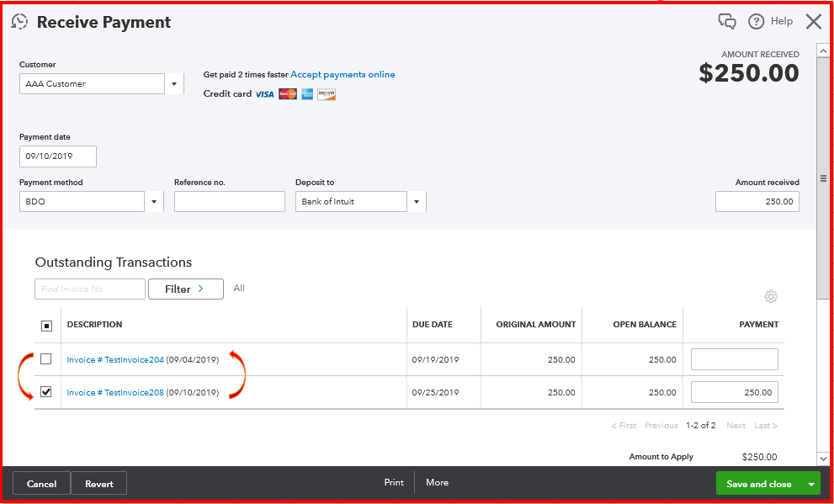Go to Next page link
Image resolution: width=834 pixels, height=504 pixels.
(x=736, y=426)
